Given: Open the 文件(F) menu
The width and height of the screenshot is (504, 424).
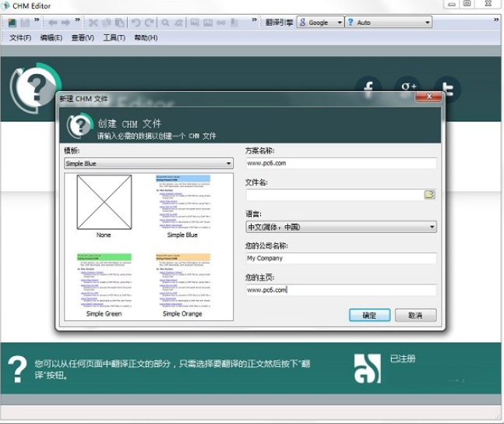Looking at the screenshot, I should point(20,38).
